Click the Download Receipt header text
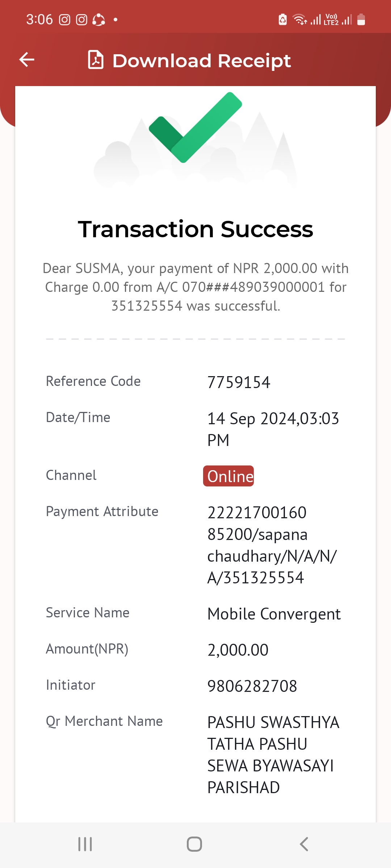The width and height of the screenshot is (391, 868). pyautogui.click(x=202, y=60)
